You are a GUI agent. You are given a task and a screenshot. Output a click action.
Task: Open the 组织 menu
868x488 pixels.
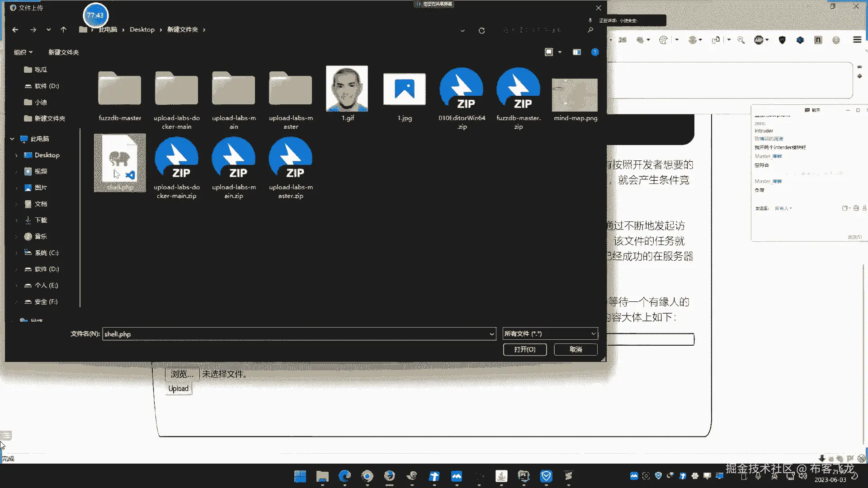23,52
